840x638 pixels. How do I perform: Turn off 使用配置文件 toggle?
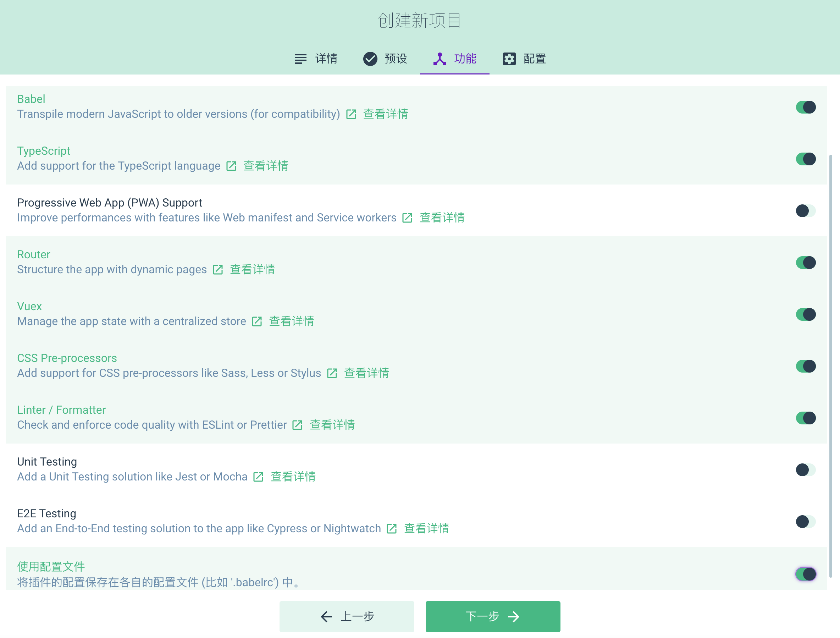point(806,574)
